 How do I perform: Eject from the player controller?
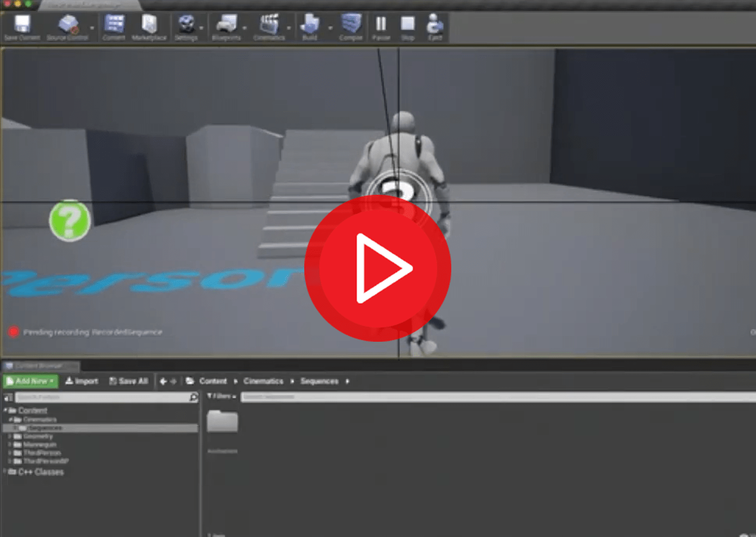(x=435, y=26)
